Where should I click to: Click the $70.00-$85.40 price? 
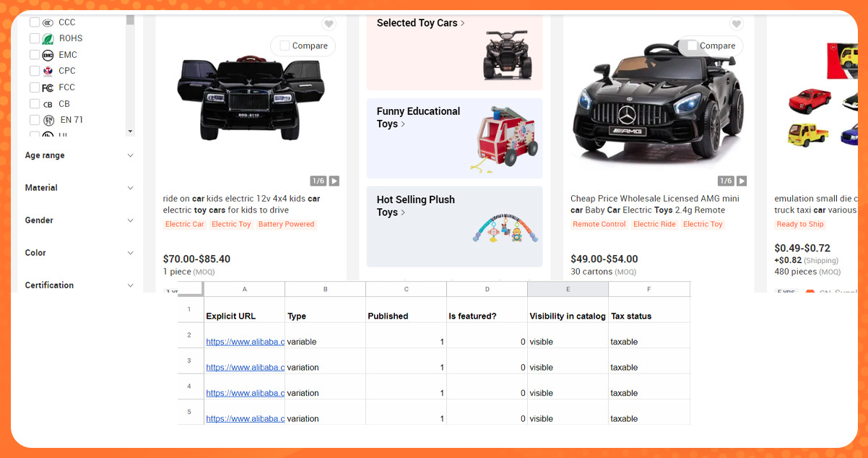[x=197, y=259]
